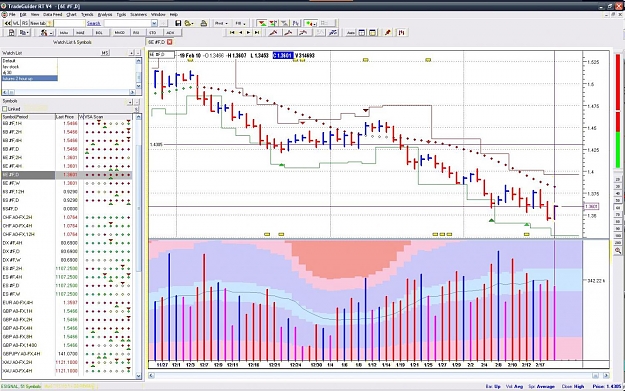
Task: Select the 6E #F,W symbol row
Action: coord(67,183)
